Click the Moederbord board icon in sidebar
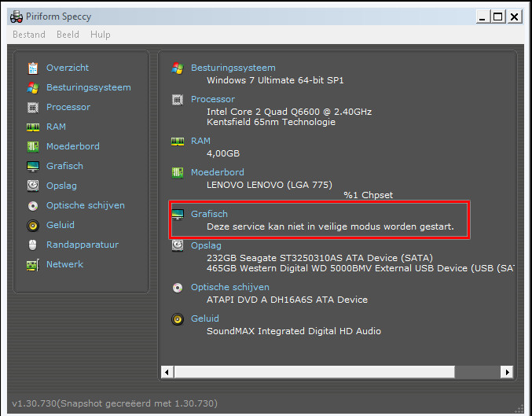 point(33,147)
